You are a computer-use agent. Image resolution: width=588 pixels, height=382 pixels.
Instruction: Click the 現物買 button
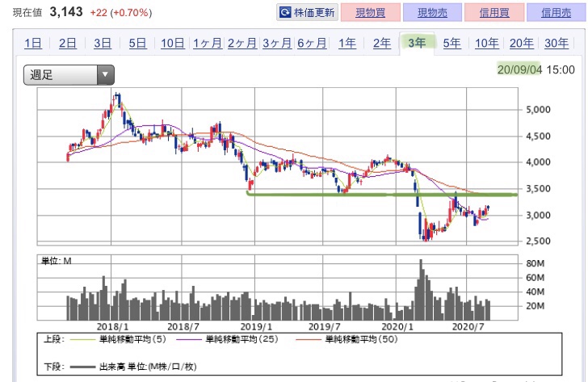click(371, 13)
